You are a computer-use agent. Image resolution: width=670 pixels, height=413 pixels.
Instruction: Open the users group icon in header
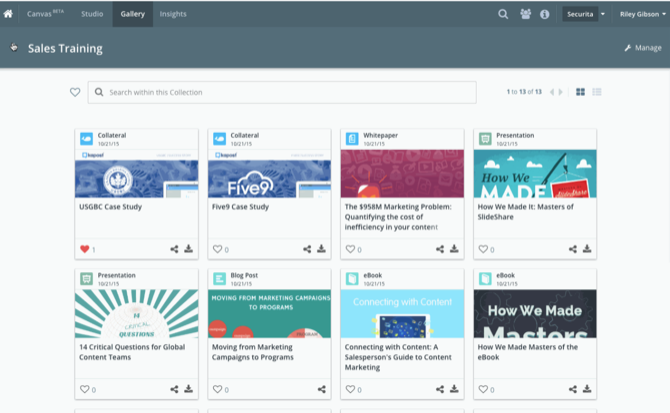coord(526,15)
